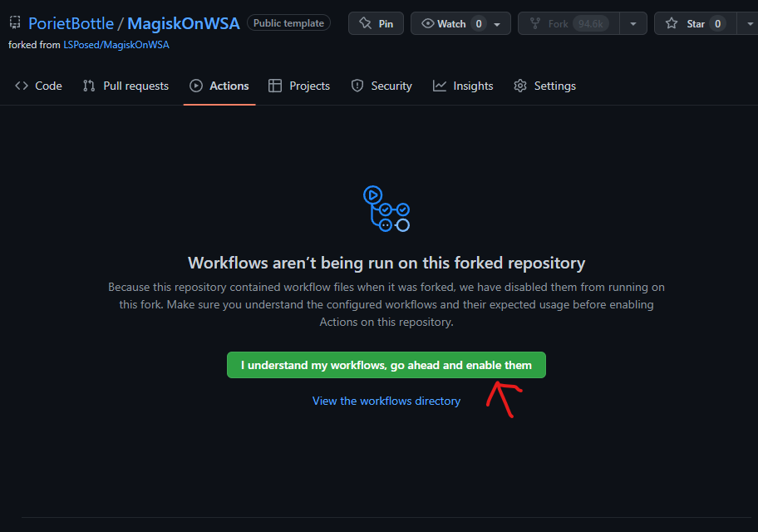Star the repository with the Star button

(695, 24)
